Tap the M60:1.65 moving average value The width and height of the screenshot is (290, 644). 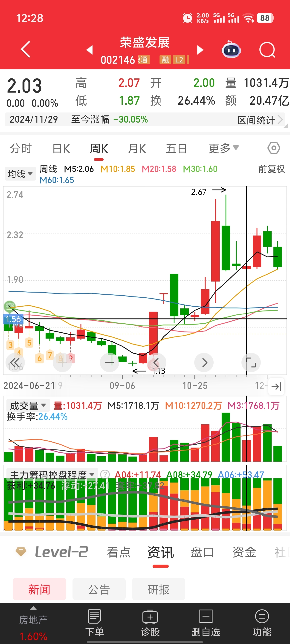click(57, 180)
